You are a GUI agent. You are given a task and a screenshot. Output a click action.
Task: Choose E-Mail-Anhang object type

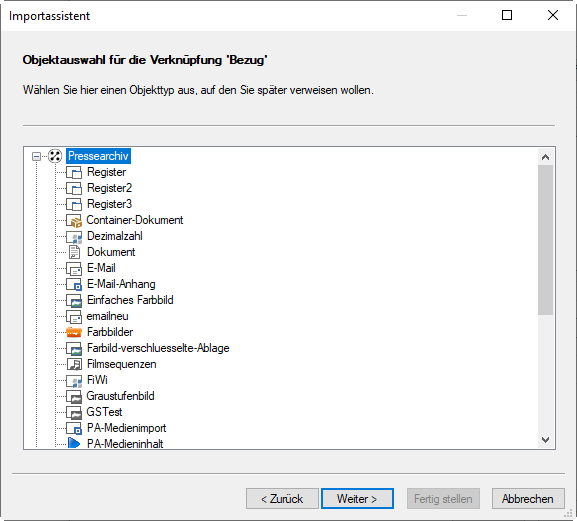[x=121, y=284]
